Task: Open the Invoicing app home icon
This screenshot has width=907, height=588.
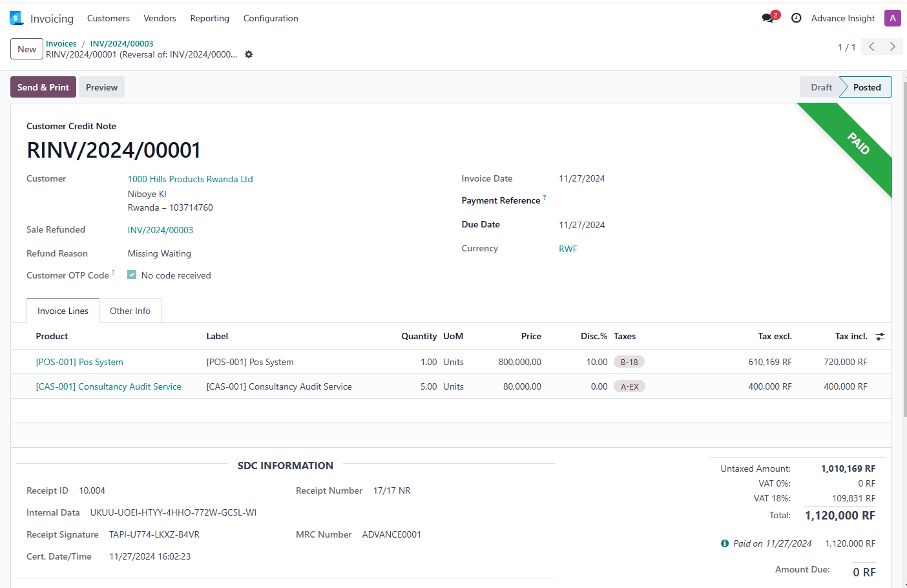Action: tap(17, 18)
